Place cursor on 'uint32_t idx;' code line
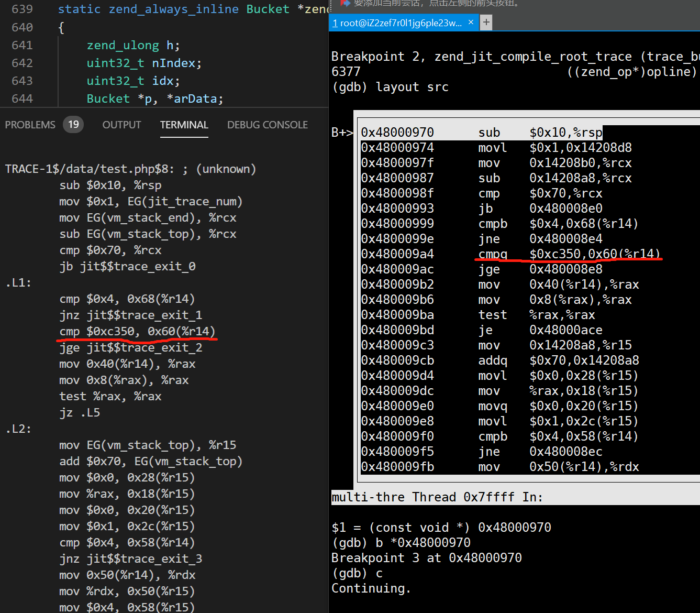 133,81
